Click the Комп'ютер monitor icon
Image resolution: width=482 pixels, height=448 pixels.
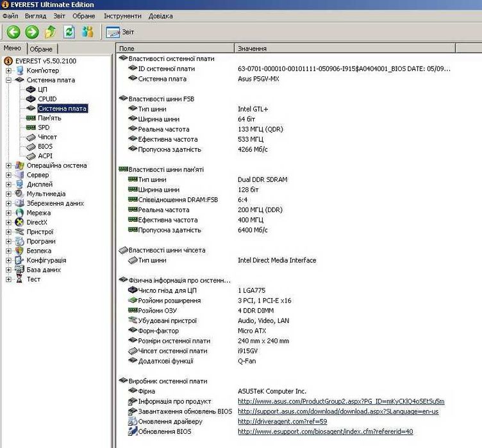point(20,71)
